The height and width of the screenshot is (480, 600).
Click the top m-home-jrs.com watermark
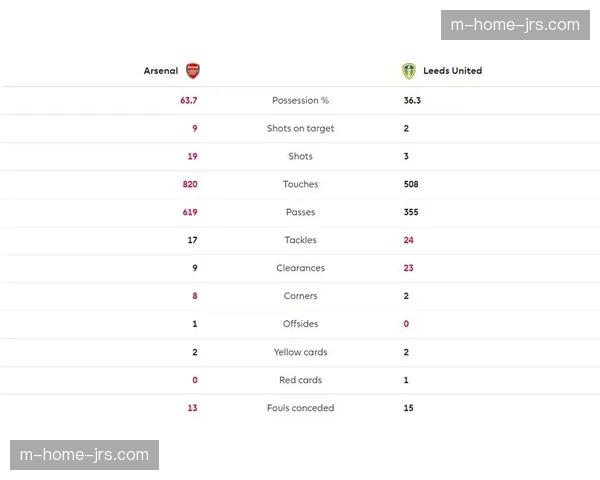coord(516,25)
